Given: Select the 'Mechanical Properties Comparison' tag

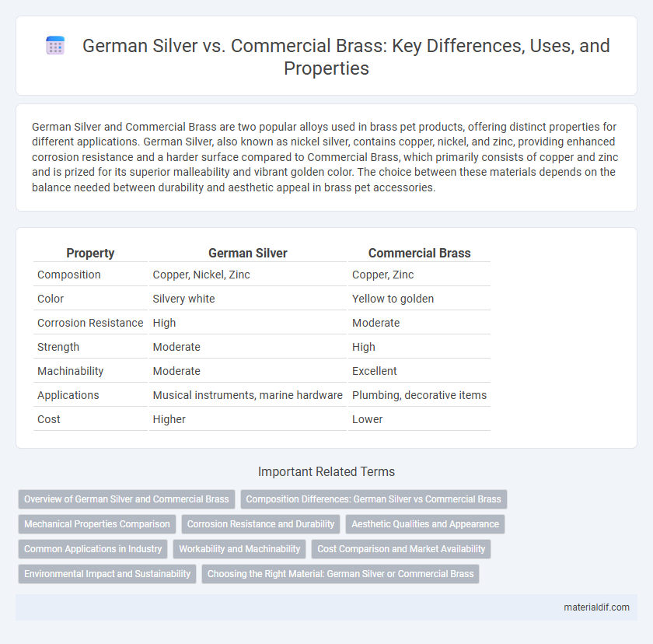Looking at the screenshot, I should coord(97,524).
